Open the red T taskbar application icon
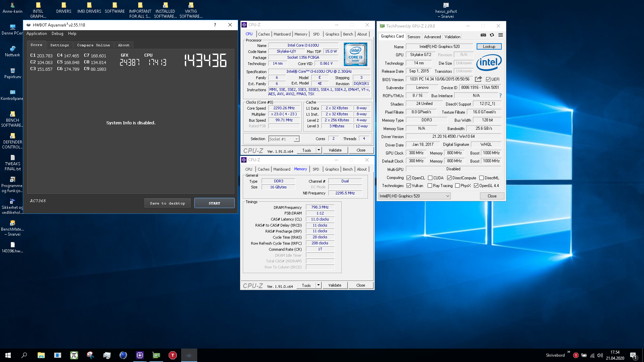Screen dimensions: 644x362 [x=172, y=355]
